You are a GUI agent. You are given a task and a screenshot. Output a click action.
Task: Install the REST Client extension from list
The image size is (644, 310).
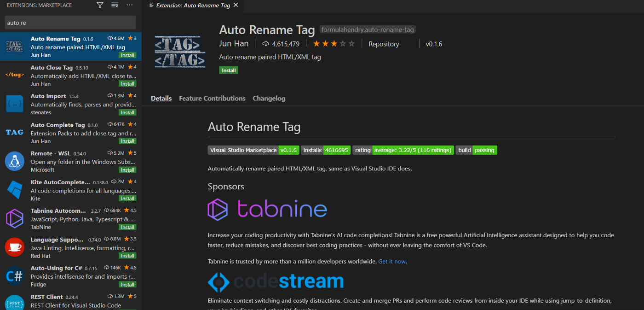(x=127, y=309)
